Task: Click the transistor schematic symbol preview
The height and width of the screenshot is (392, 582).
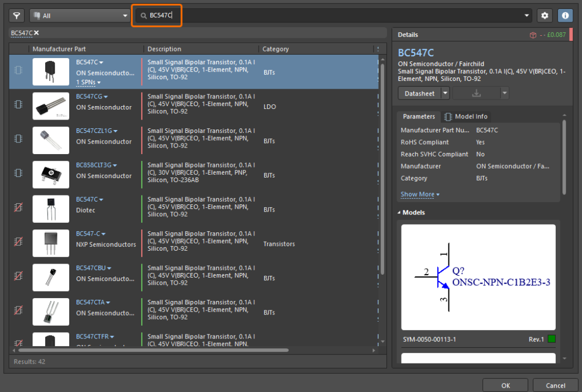Action: [x=478, y=277]
